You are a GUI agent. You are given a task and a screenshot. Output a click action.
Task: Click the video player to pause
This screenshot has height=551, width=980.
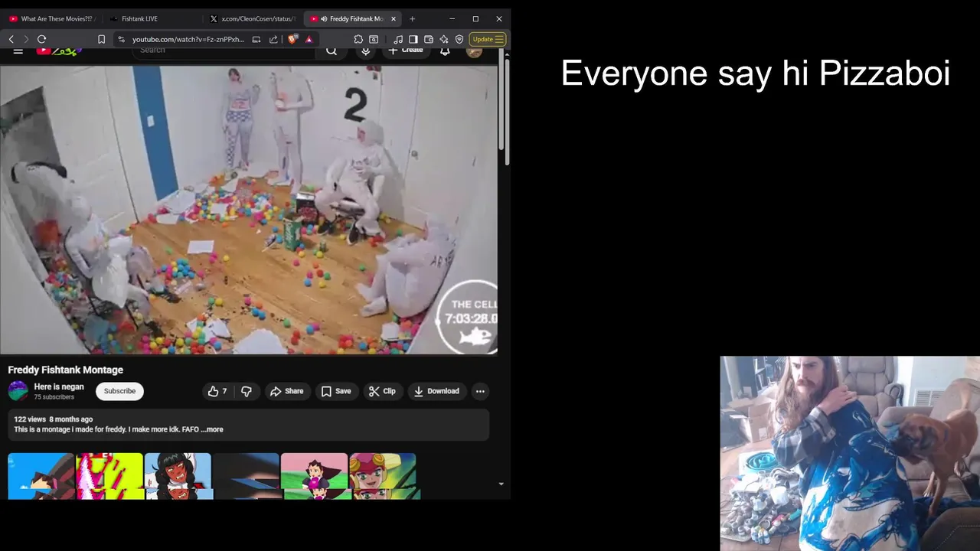point(249,210)
